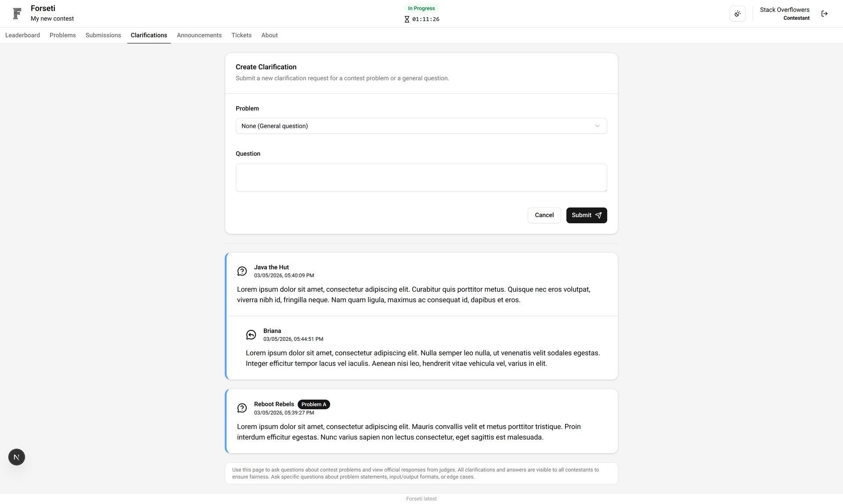The height and width of the screenshot is (504, 843).
Task: Click the In Progress status badge
Action: tap(421, 8)
